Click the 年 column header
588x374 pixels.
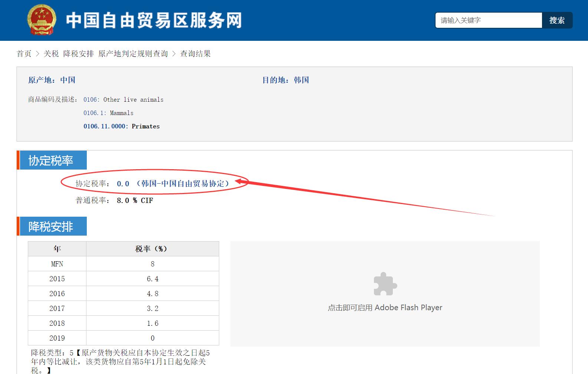57,249
